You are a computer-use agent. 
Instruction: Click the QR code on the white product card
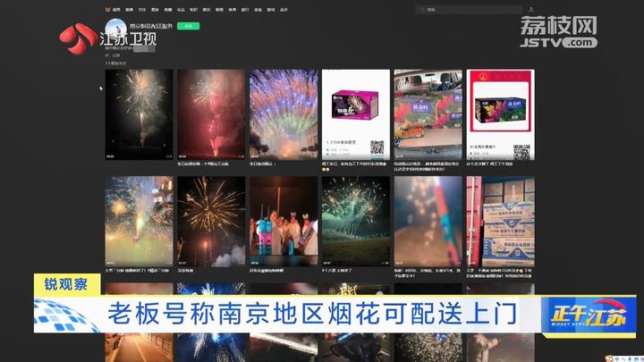(x=377, y=147)
